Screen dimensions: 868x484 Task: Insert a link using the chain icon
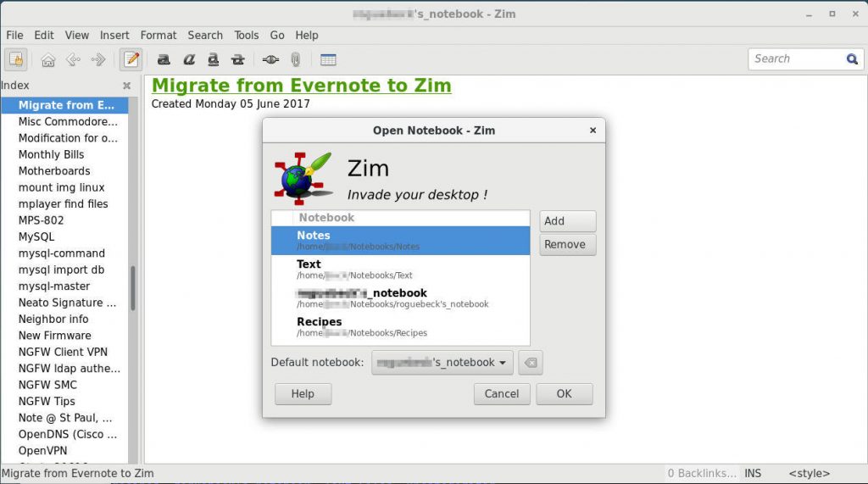pos(270,59)
